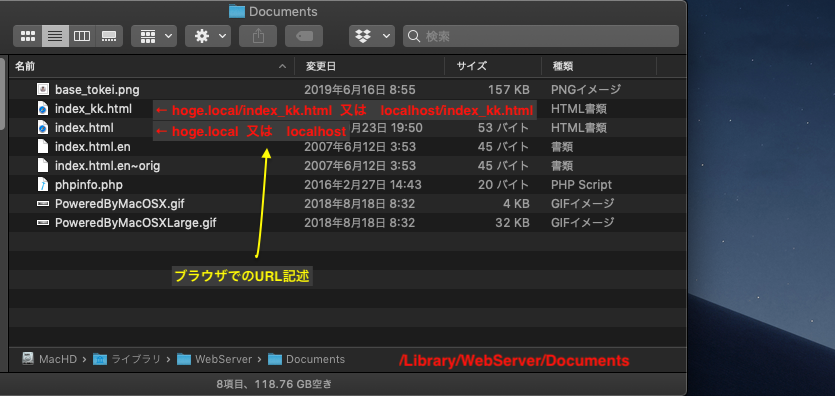The image size is (835, 396).
Task: Click the 検索 search field
Action: (x=541, y=36)
